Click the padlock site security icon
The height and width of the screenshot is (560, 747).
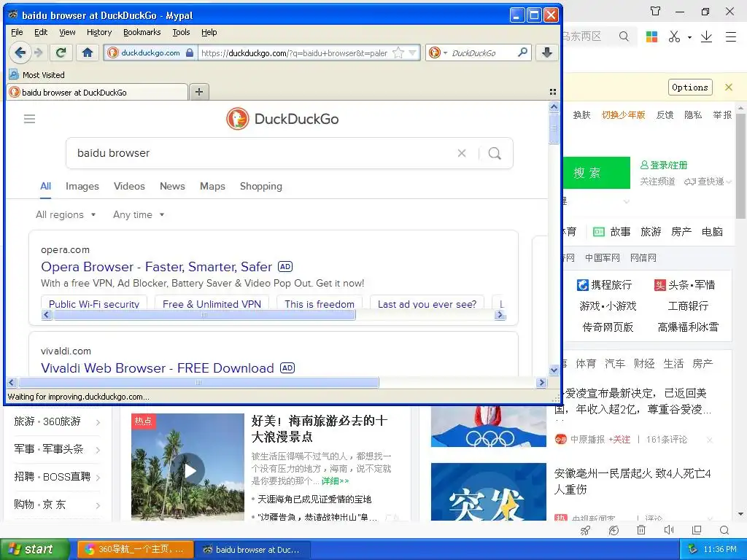(x=190, y=52)
